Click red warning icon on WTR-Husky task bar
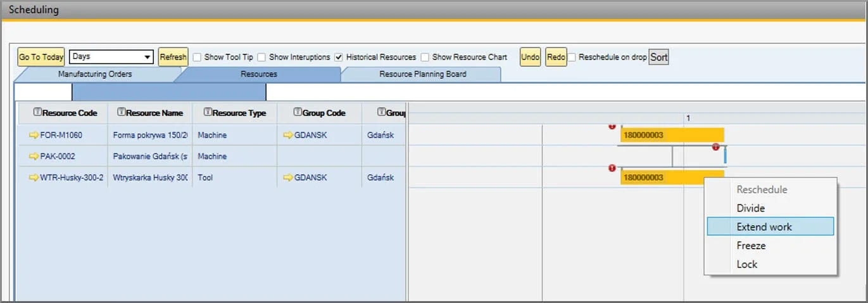The image size is (868, 303). tap(612, 168)
